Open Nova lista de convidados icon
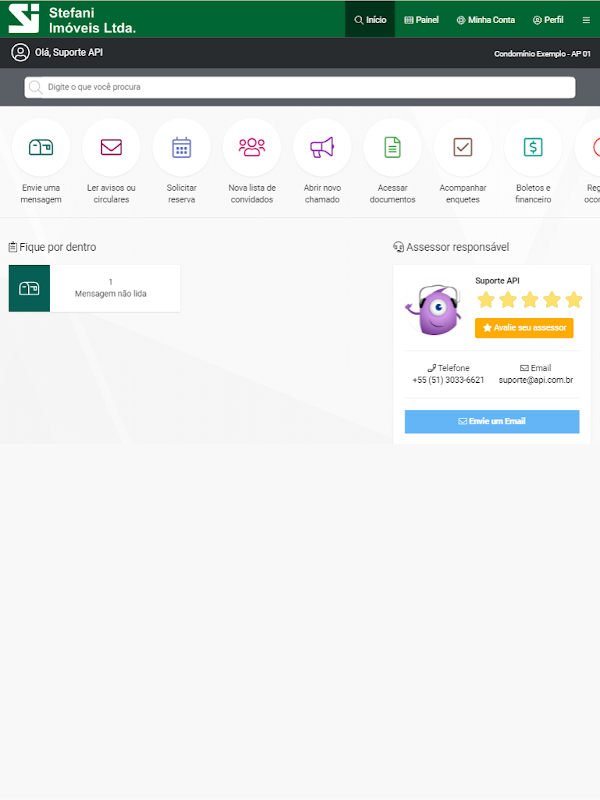 [x=252, y=147]
